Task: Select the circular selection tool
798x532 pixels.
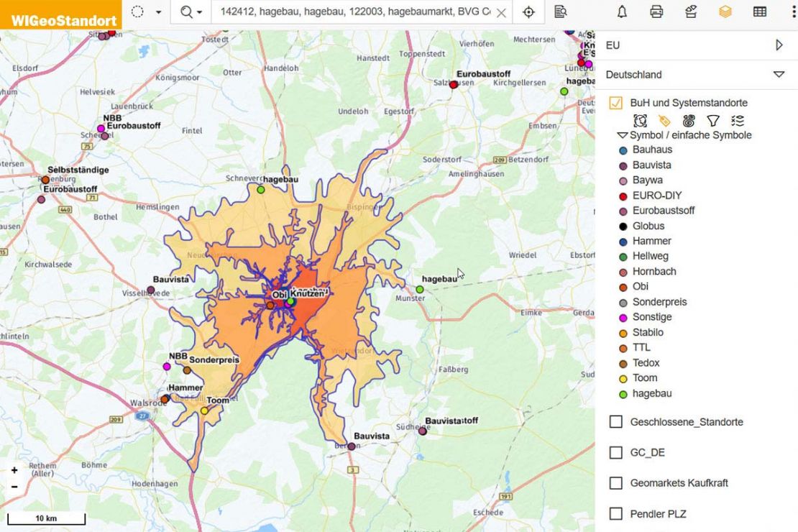Action: [137, 12]
